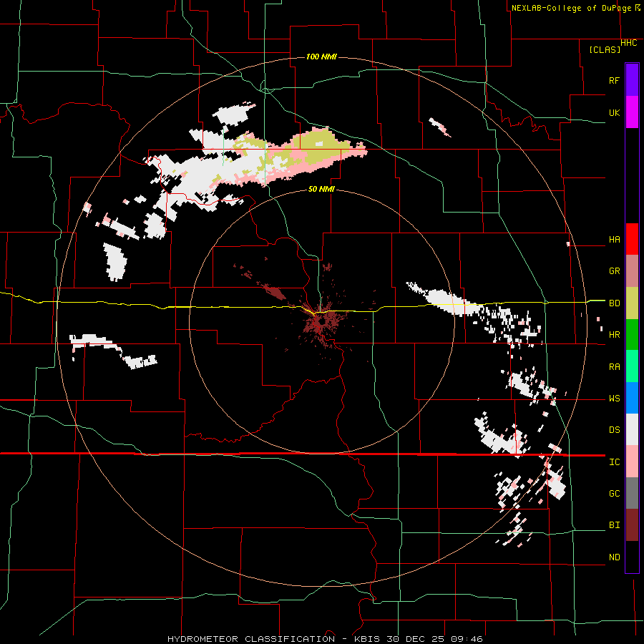
Task: Click the HHC product code label
Action: click(x=629, y=43)
